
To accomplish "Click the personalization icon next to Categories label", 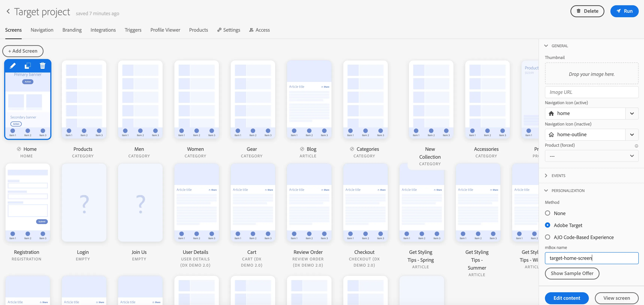I will (x=352, y=149).
